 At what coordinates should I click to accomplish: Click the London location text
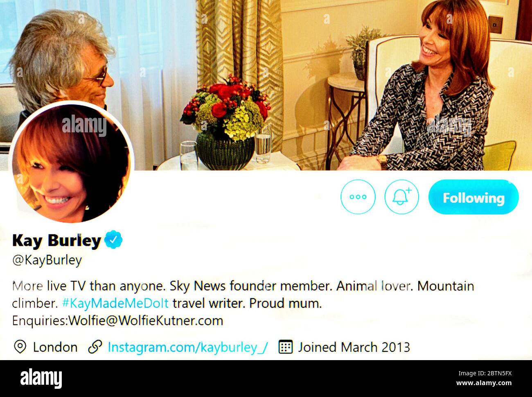pos(55,347)
